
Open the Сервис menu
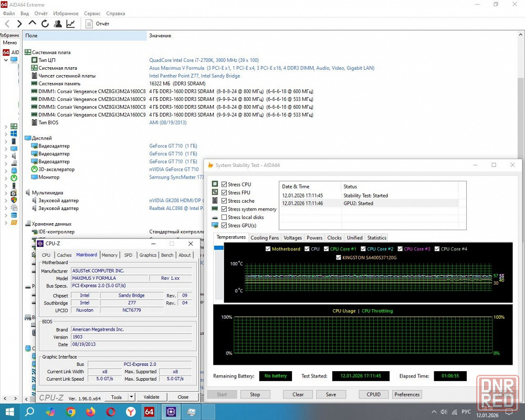[92, 13]
